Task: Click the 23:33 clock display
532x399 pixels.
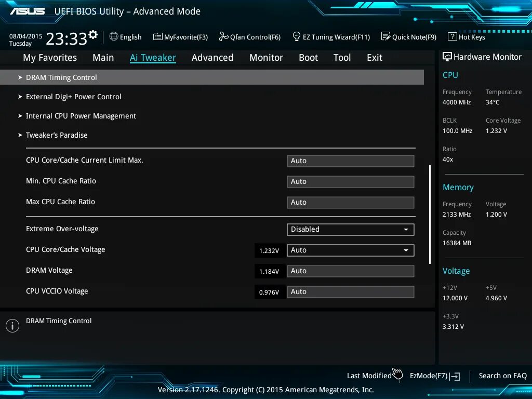Action: (x=66, y=38)
